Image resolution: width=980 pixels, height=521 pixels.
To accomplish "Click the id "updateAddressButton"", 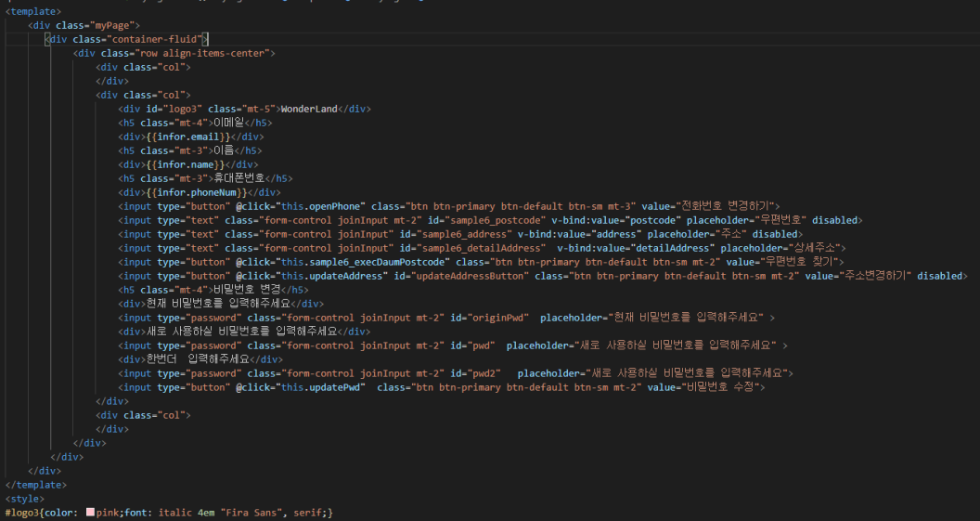I will pos(470,276).
